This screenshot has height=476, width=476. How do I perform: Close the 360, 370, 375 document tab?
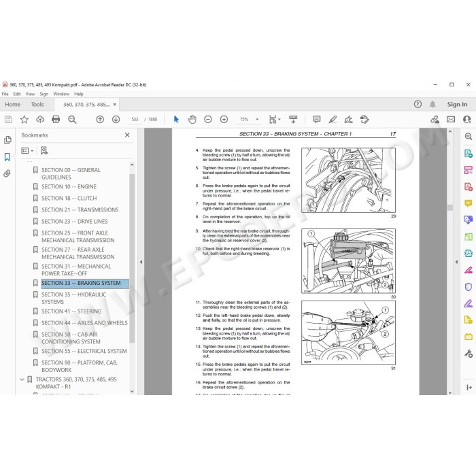click(x=115, y=105)
